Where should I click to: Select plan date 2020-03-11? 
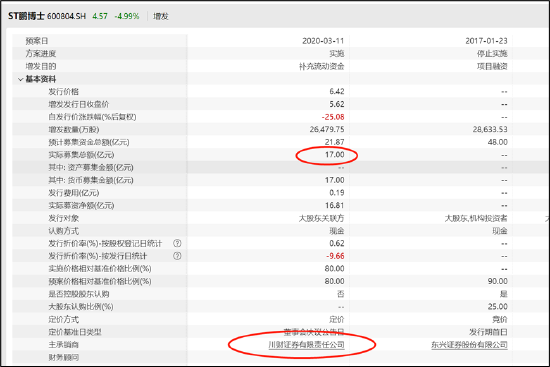tap(323, 41)
